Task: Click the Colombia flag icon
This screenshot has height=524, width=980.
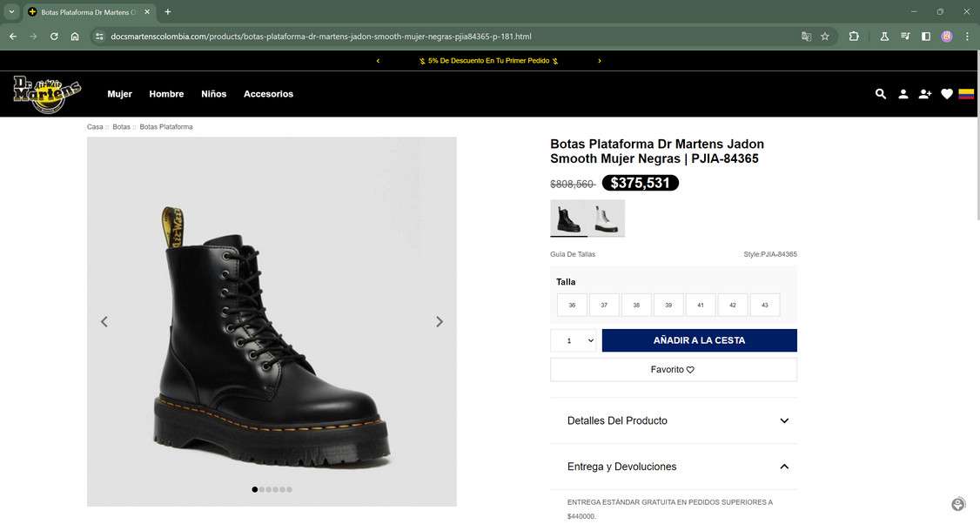Action: (966, 94)
